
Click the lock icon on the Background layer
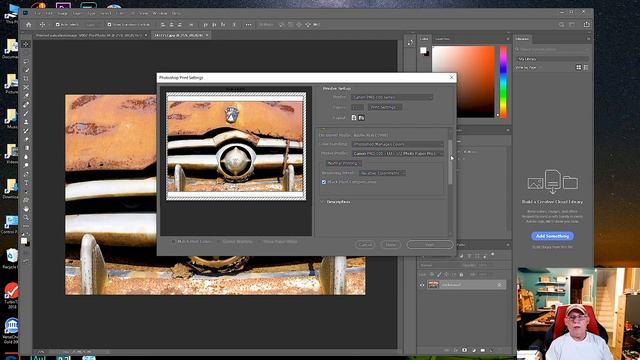[499, 285]
